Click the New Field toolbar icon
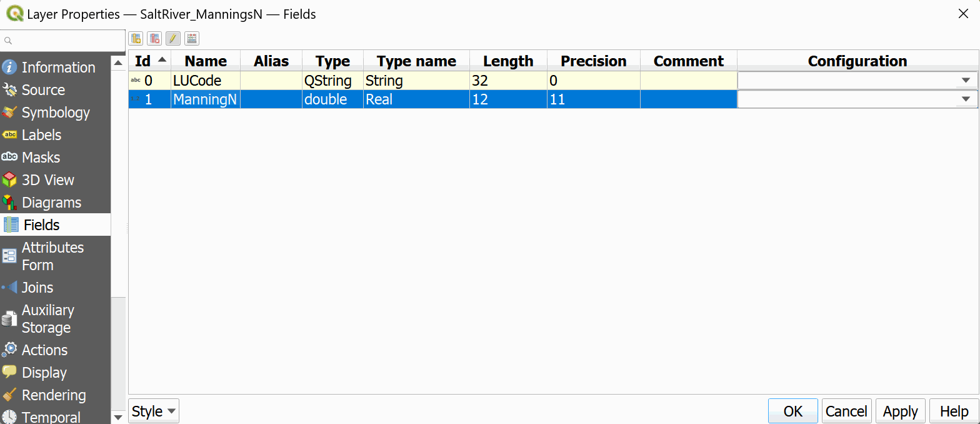Viewport: 980px width, 424px height. click(136, 39)
